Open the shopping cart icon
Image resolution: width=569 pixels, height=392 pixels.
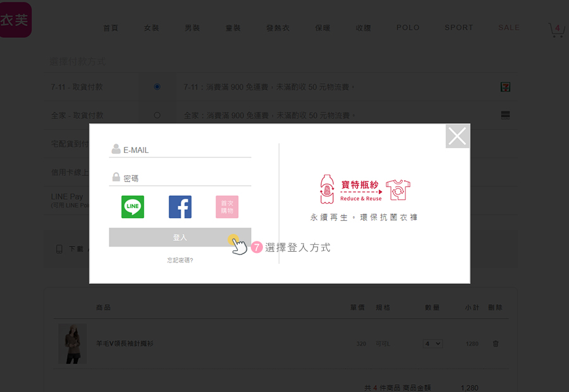(556, 29)
